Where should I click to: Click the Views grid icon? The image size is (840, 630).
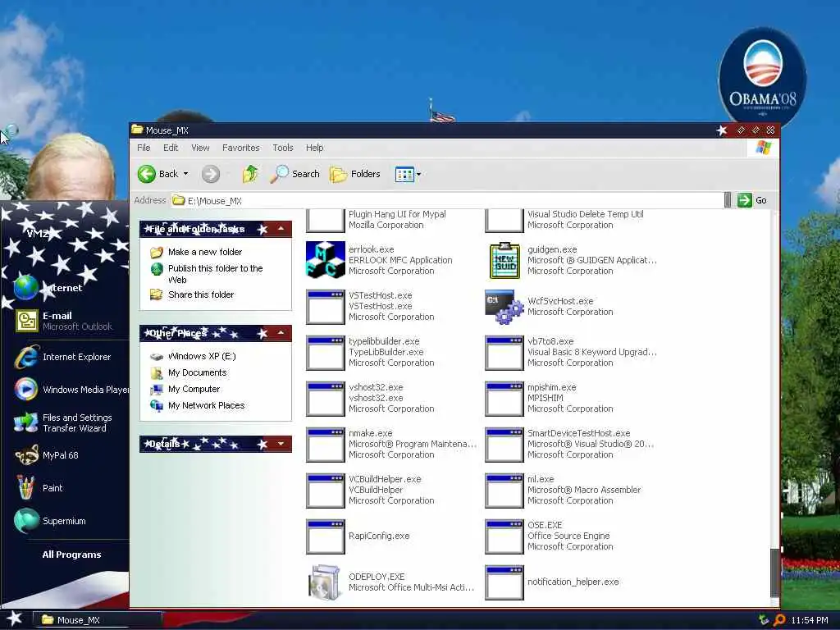click(404, 174)
